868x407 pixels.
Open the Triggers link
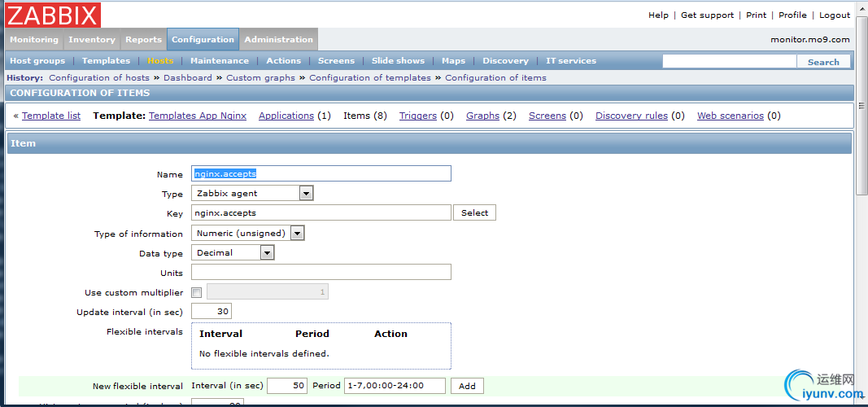[418, 116]
